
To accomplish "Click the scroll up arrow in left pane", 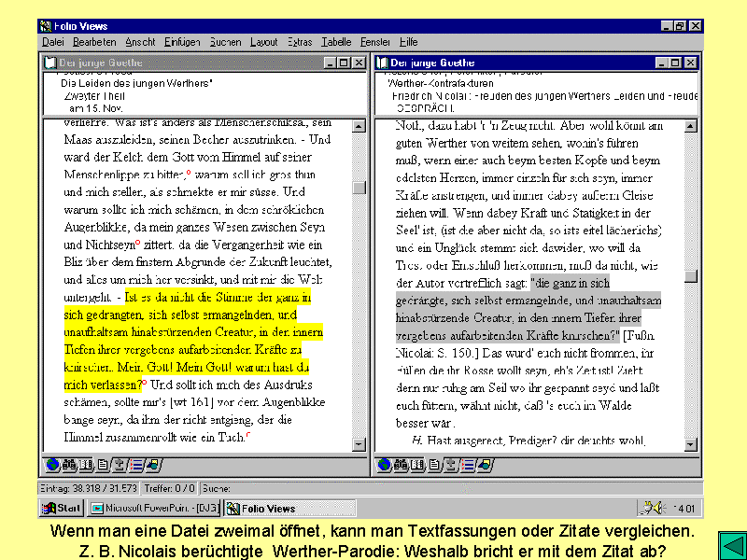I will coord(359,125).
